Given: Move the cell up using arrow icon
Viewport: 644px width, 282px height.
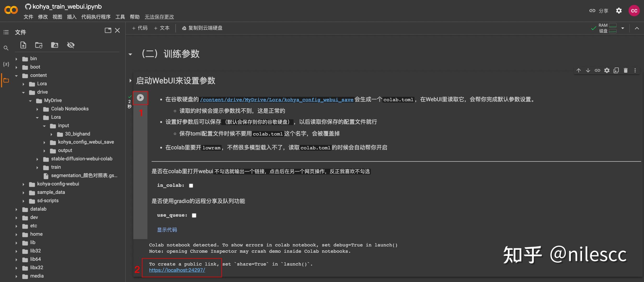Looking at the screenshot, I should click(x=579, y=70).
